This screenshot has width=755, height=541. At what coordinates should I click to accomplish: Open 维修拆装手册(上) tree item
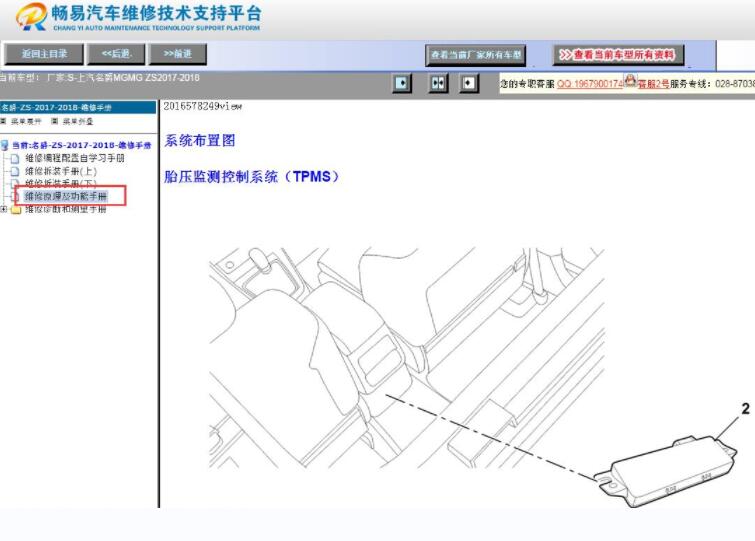click(x=61, y=171)
